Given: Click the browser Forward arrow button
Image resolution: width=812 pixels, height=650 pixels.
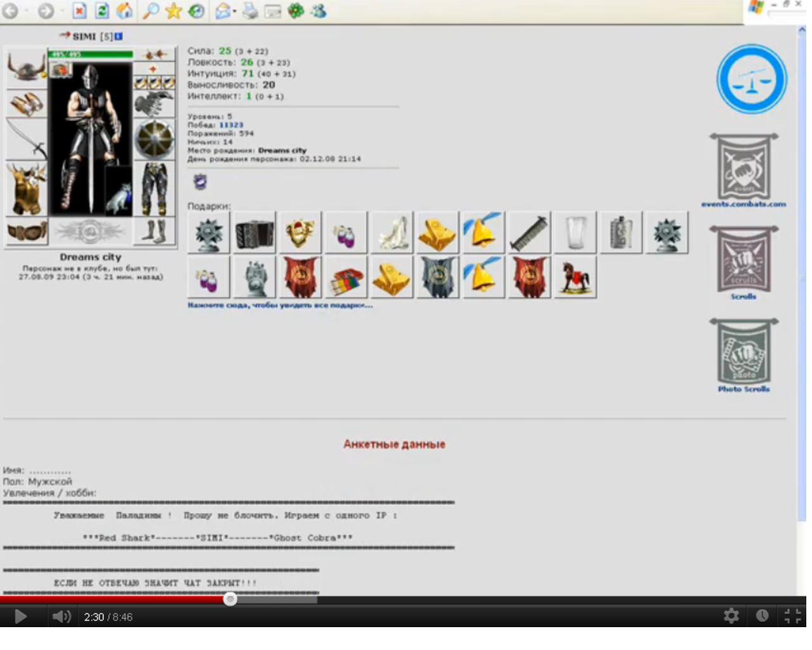Looking at the screenshot, I should point(46,11).
